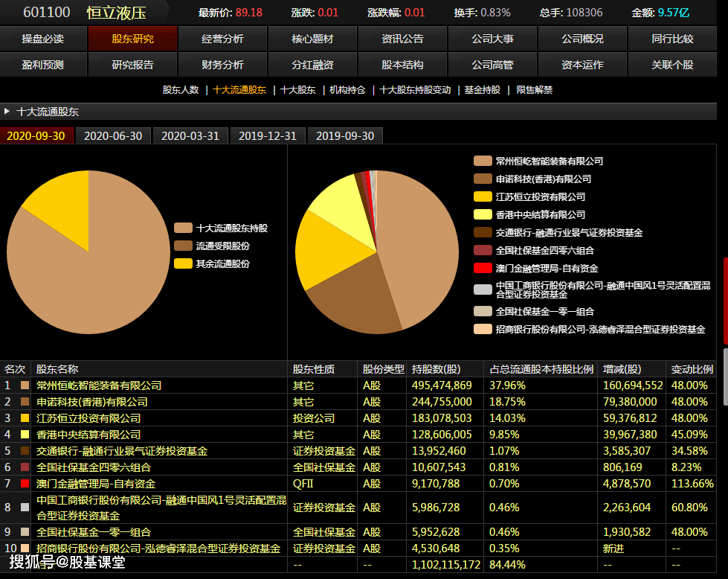Open the 经营分析 section

pyautogui.click(x=222, y=39)
